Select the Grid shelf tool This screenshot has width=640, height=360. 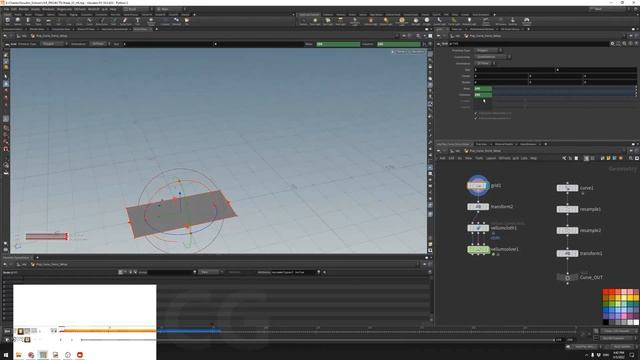tap(48, 21)
